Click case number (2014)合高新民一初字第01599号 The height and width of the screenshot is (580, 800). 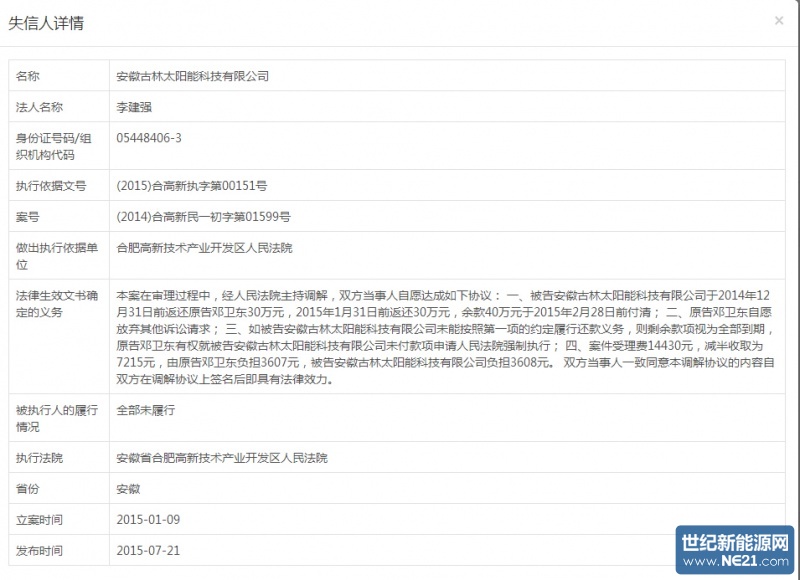click(x=203, y=216)
